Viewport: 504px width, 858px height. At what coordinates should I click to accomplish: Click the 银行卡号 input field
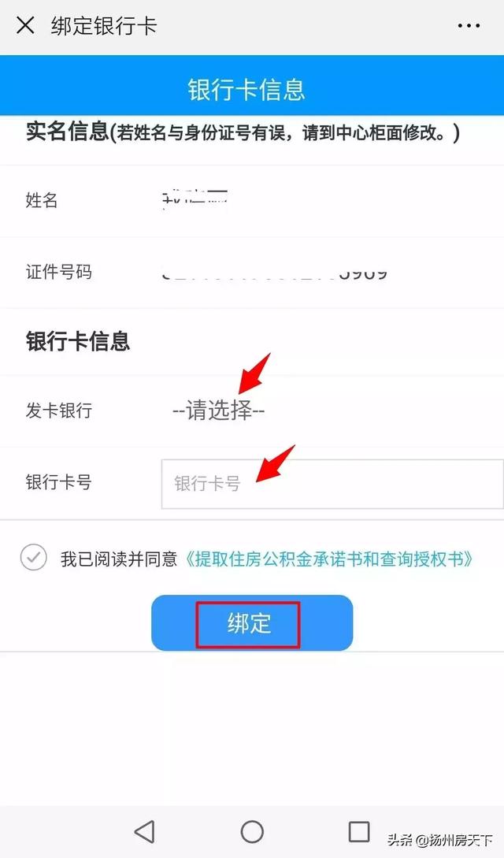point(332,484)
